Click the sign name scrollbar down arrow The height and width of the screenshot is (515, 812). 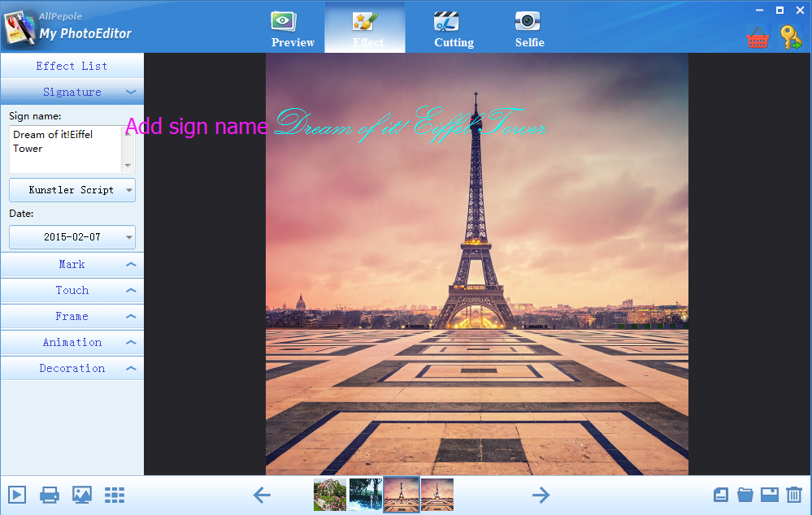[128, 166]
